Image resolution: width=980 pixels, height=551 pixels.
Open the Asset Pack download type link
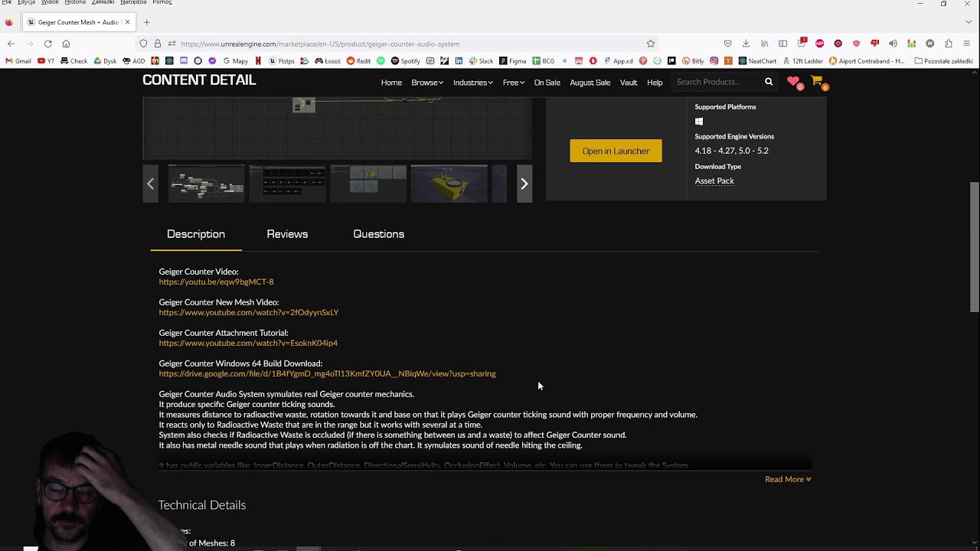coord(714,181)
